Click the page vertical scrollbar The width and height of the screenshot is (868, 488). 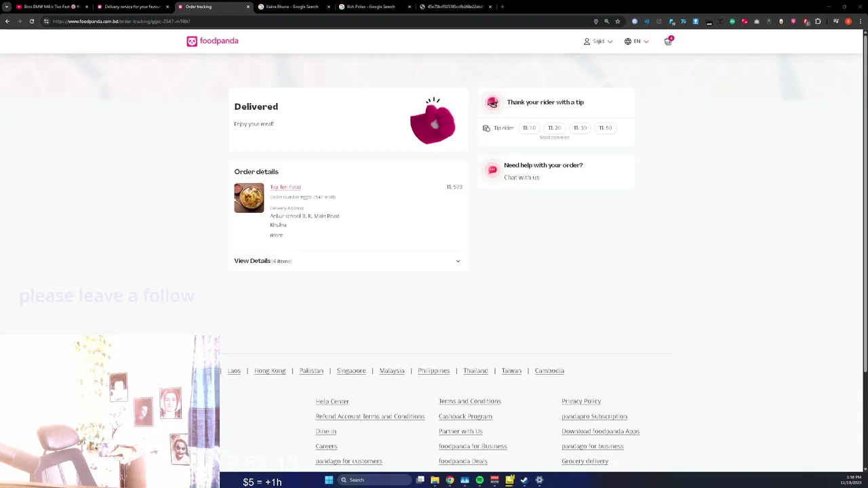865,203
